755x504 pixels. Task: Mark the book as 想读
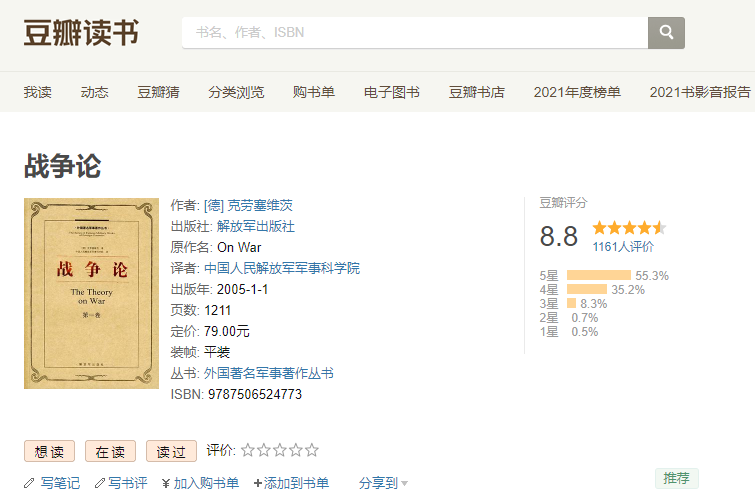49,452
